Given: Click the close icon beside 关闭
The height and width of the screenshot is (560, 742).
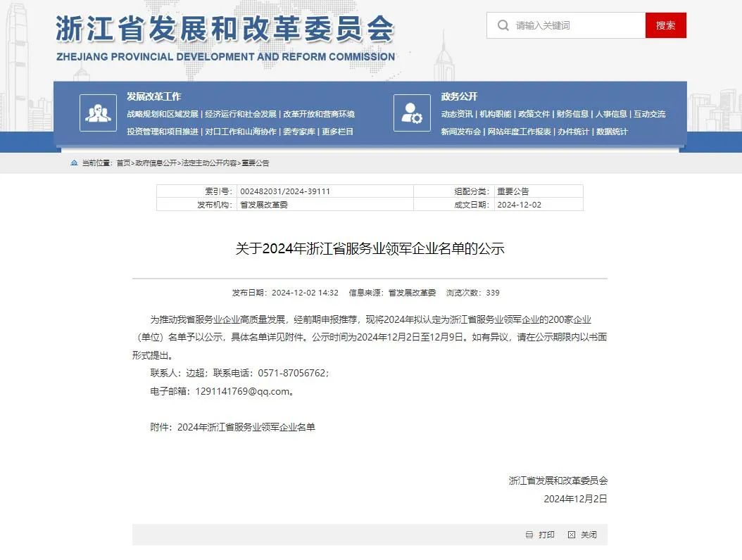Looking at the screenshot, I should [x=572, y=535].
